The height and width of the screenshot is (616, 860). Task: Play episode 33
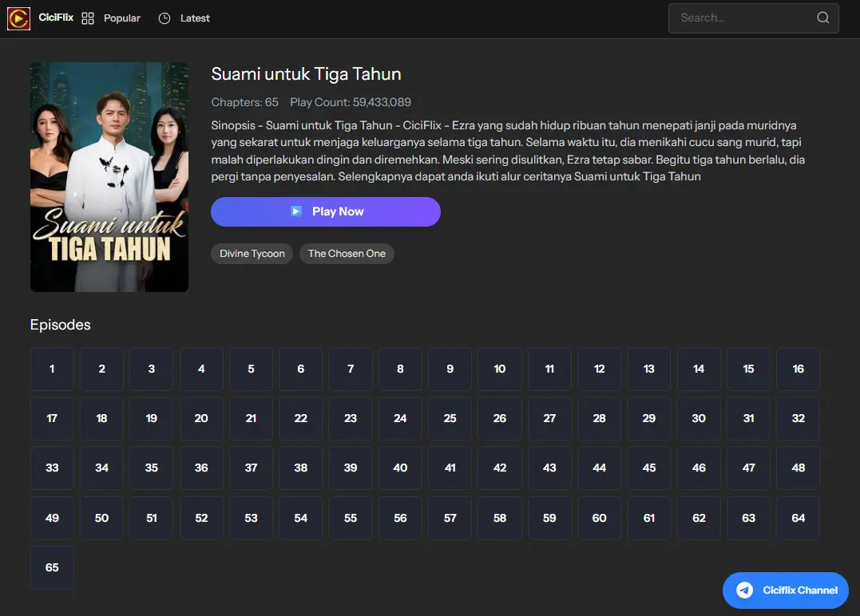[52, 468]
